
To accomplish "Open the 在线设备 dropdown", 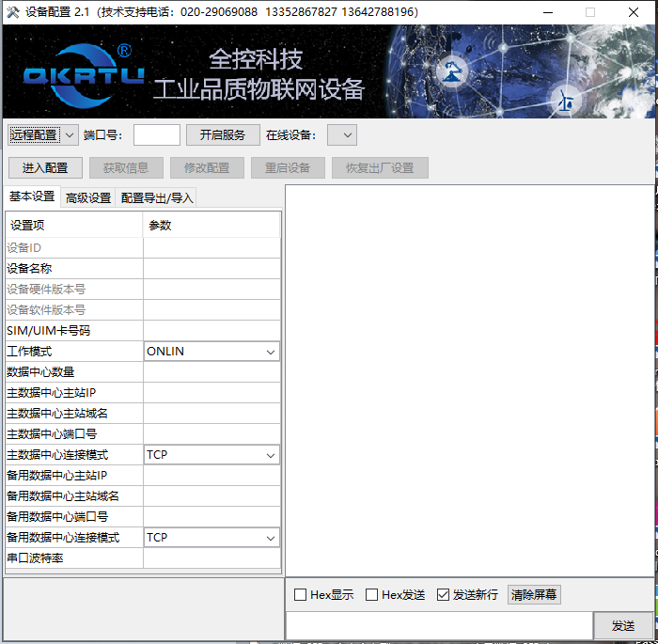I will 342,135.
